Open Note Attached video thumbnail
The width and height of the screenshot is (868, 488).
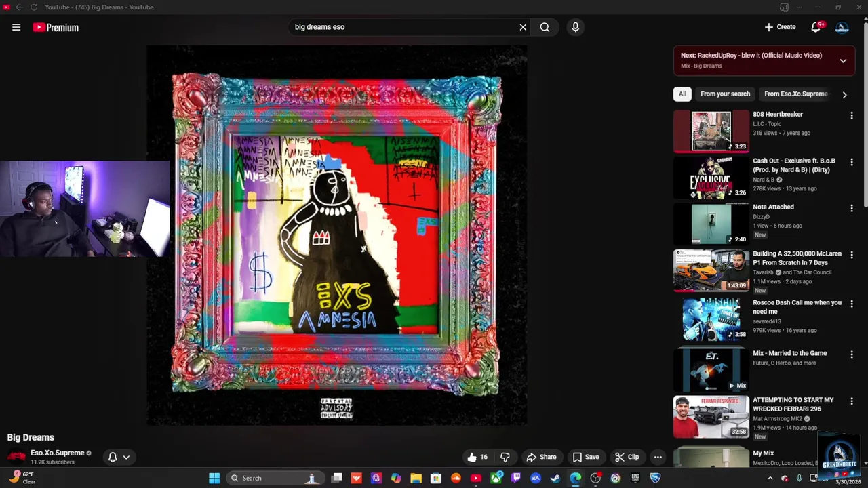tap(711, 224)
